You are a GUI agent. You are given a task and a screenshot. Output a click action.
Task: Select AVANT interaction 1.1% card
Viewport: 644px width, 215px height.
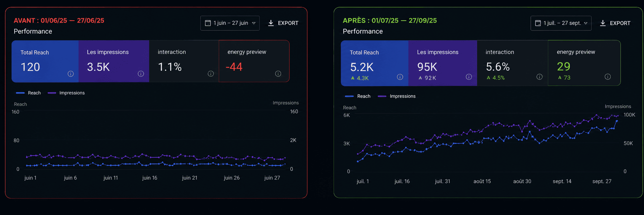(184, 61)
